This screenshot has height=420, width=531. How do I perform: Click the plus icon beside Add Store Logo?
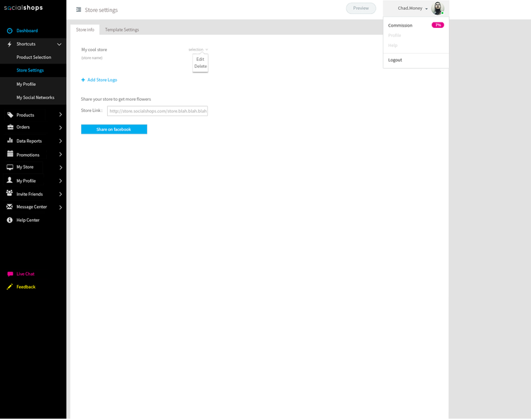click(x=83, y=80)
